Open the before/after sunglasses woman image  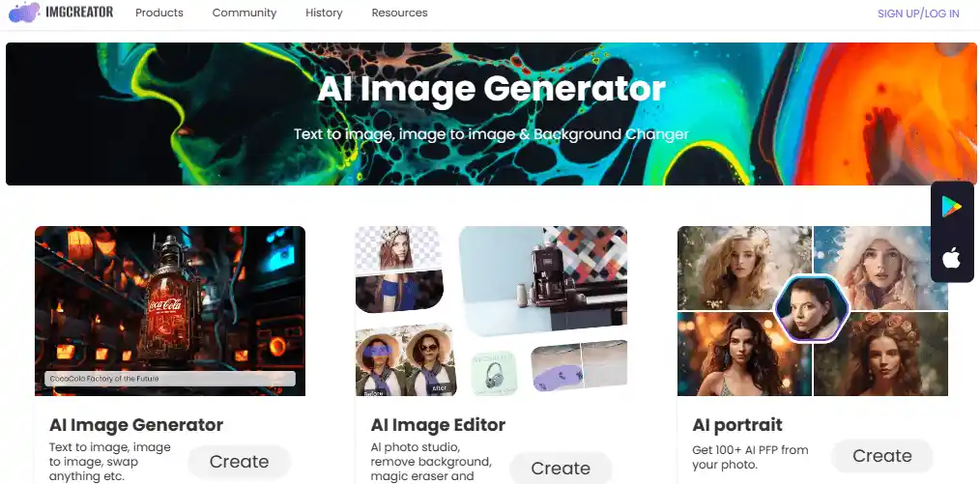pyautogui.click(x=406, y=360)
